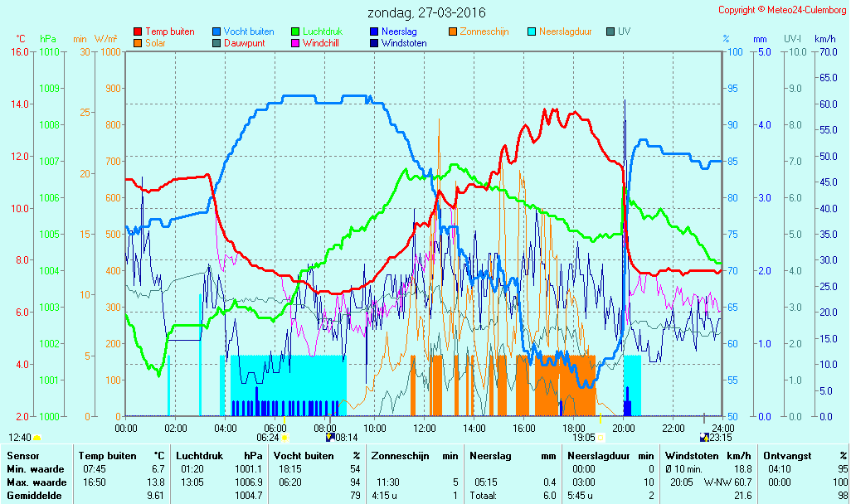
Task: Click the Copyright Meteo24-Culemborg text
Action: pos(782,10)
